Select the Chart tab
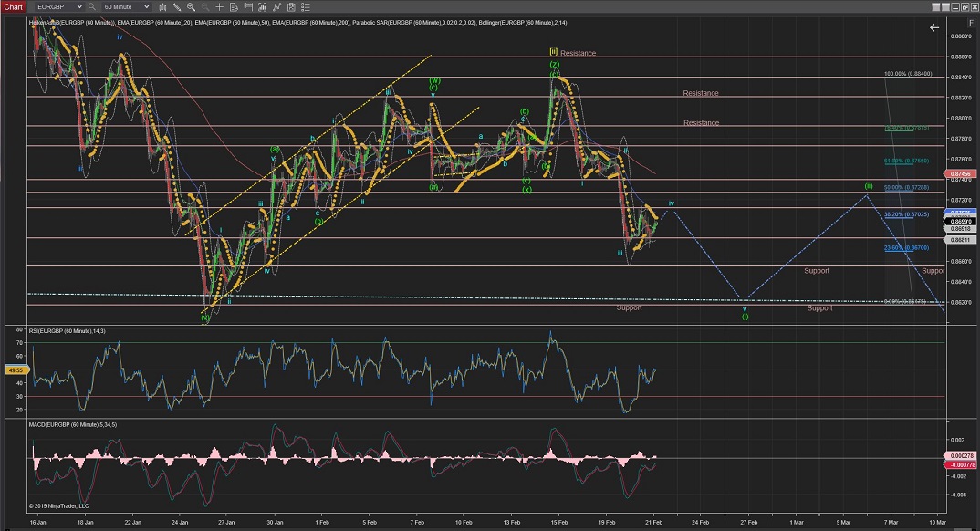Image resolution: width=980 pixels, height=531 pixels. click(x=14, y=6)
